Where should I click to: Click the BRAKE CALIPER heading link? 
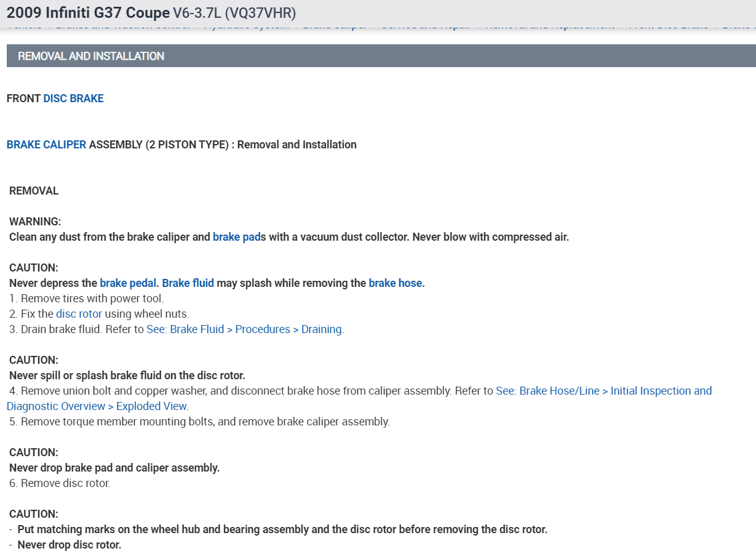coord(46,145)
